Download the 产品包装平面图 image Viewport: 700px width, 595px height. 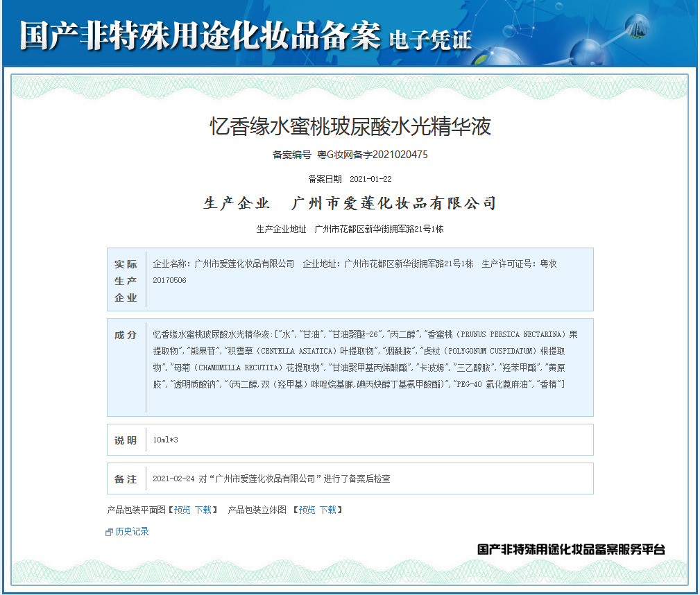click(x=203, y=510)
